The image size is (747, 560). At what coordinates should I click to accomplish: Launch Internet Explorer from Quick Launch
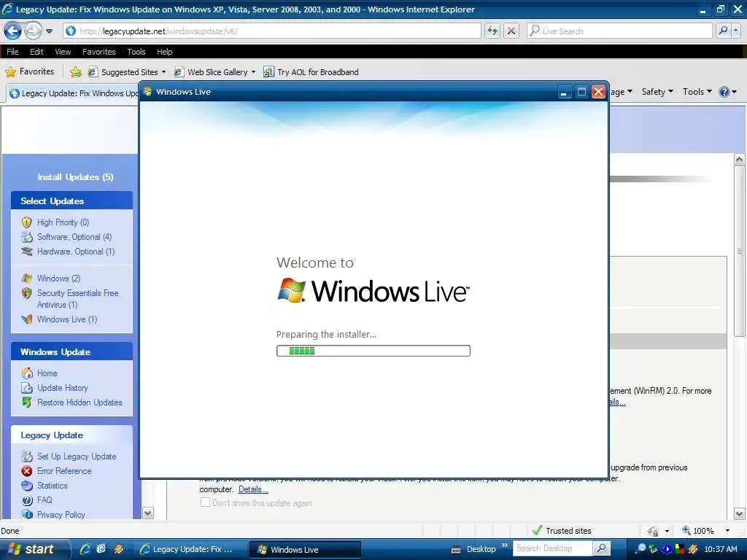[86, 548]
